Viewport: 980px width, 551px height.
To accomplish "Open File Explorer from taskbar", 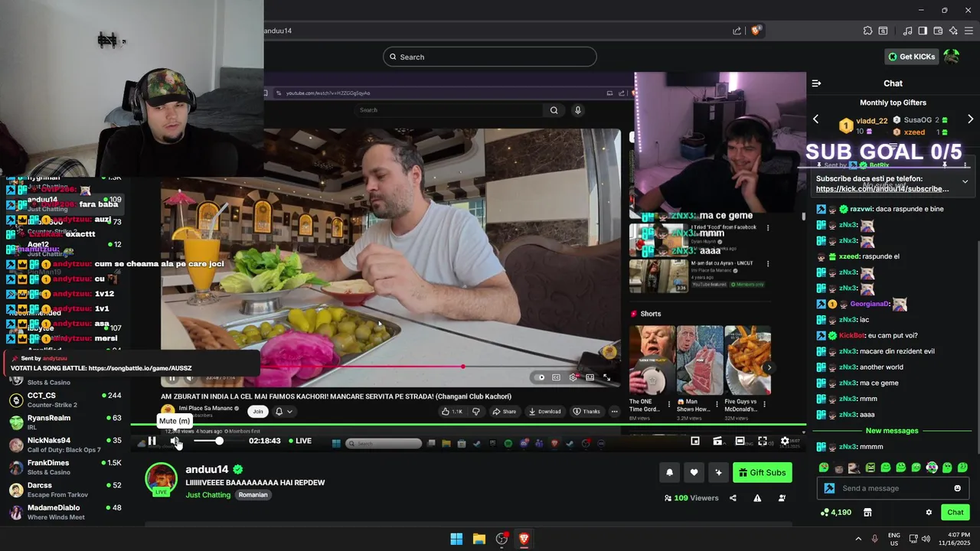I will pos(479,539).
